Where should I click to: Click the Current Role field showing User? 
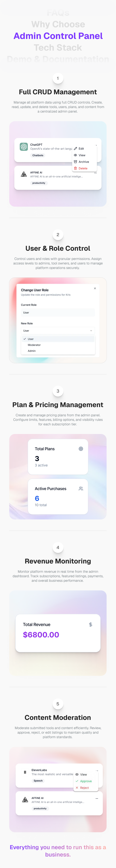click(58, 313)
